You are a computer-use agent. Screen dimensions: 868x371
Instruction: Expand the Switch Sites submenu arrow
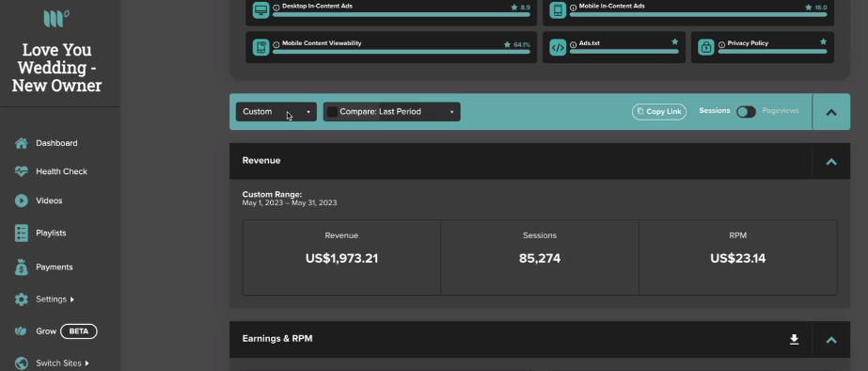[87, 363]
